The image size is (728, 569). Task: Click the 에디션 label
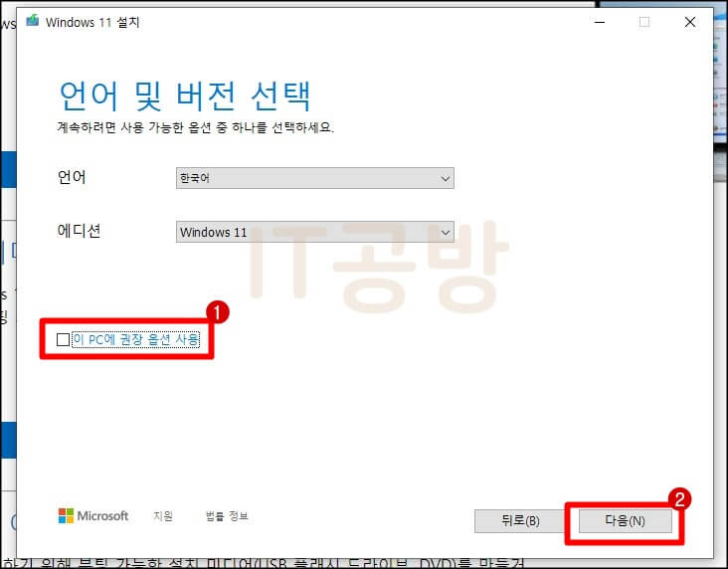pos(79,231)
